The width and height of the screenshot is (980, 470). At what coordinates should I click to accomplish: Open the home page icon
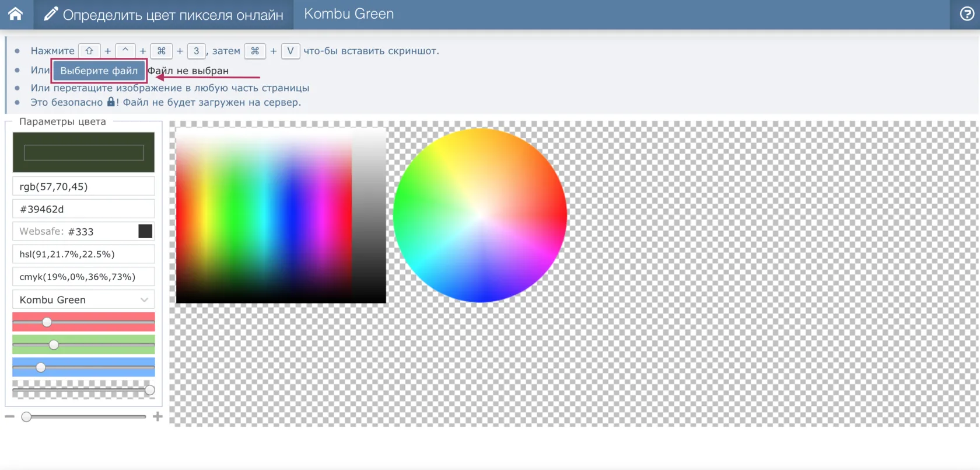point(16,13)
